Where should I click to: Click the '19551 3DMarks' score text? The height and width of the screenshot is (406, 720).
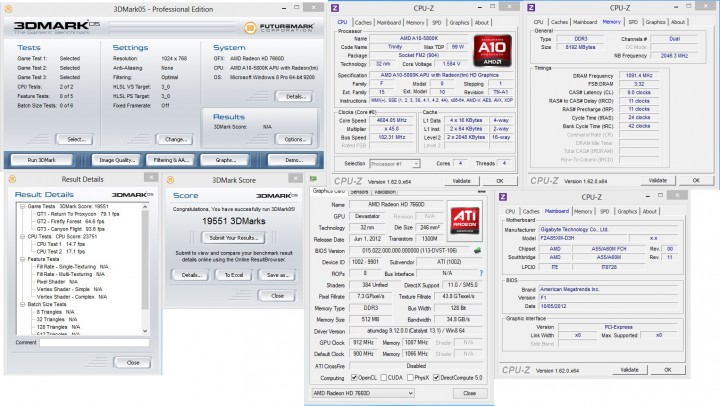(x=234, y=221)
